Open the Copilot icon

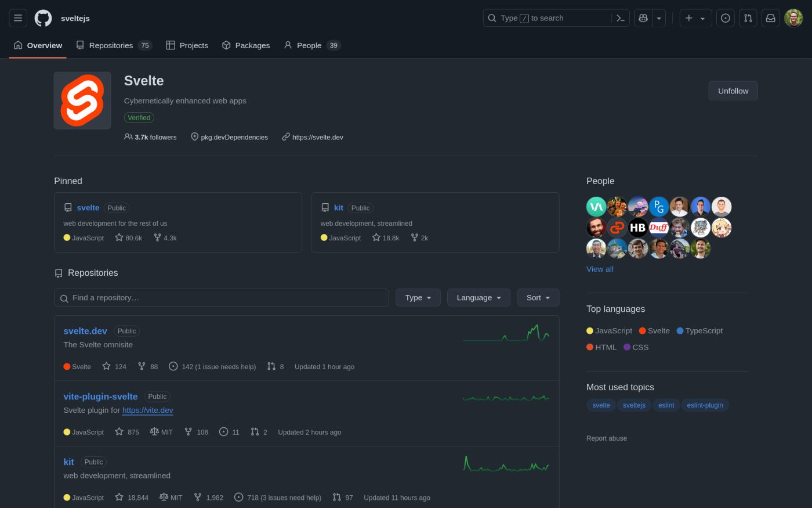click(643, 18)
